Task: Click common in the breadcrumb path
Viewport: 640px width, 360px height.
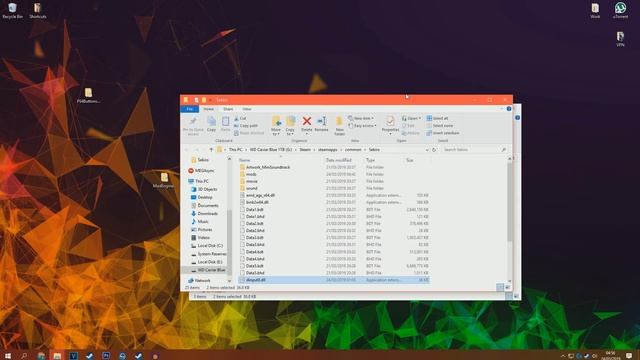Action: click(x=353, y=150)
